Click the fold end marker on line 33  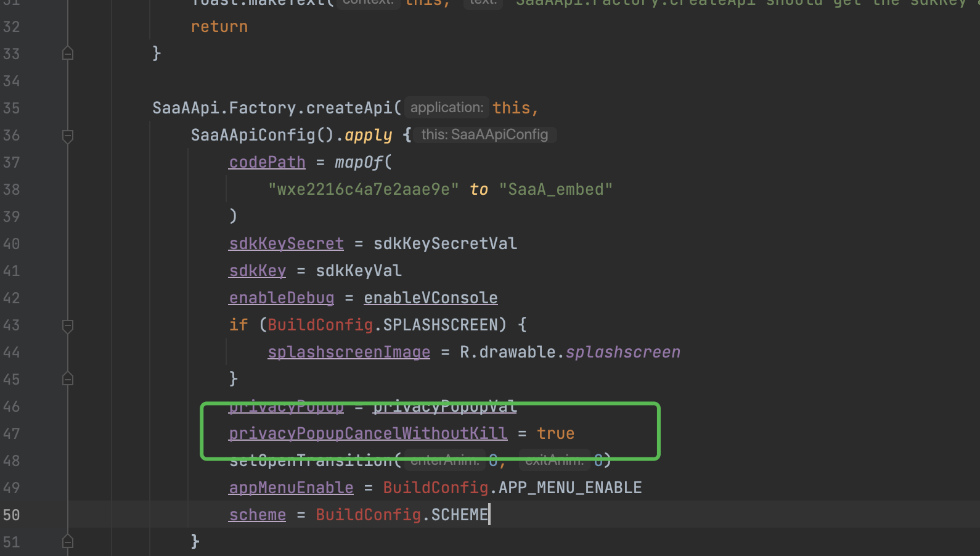pyautogui.click(x=68, y=54)
